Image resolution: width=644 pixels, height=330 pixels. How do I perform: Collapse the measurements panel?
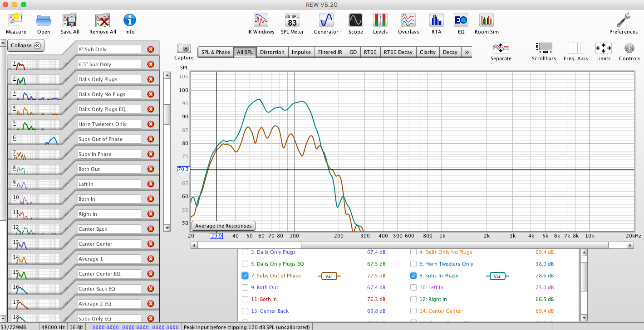[25, 45]
